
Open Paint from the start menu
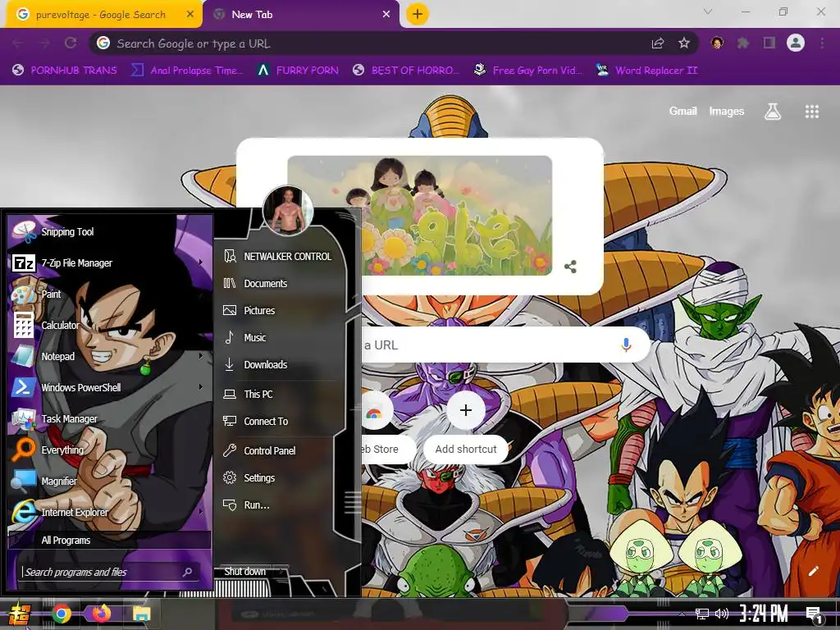click(x=109, y=294)
